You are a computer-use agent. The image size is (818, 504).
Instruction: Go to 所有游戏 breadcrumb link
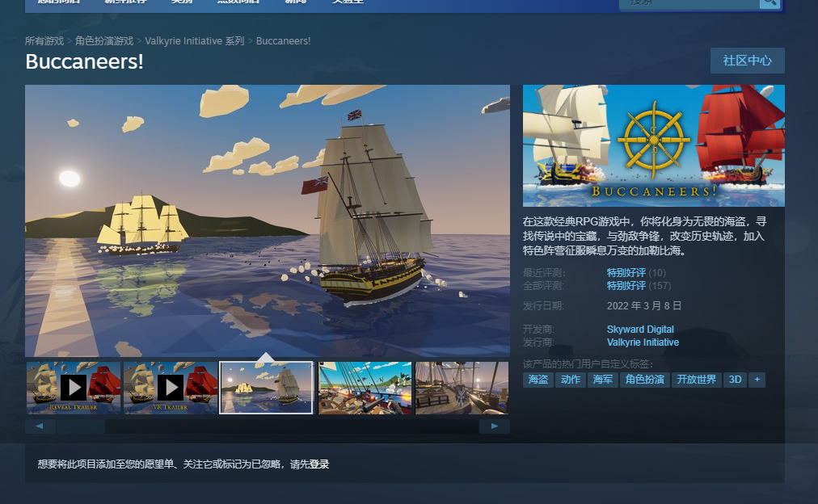coord(44,40)
